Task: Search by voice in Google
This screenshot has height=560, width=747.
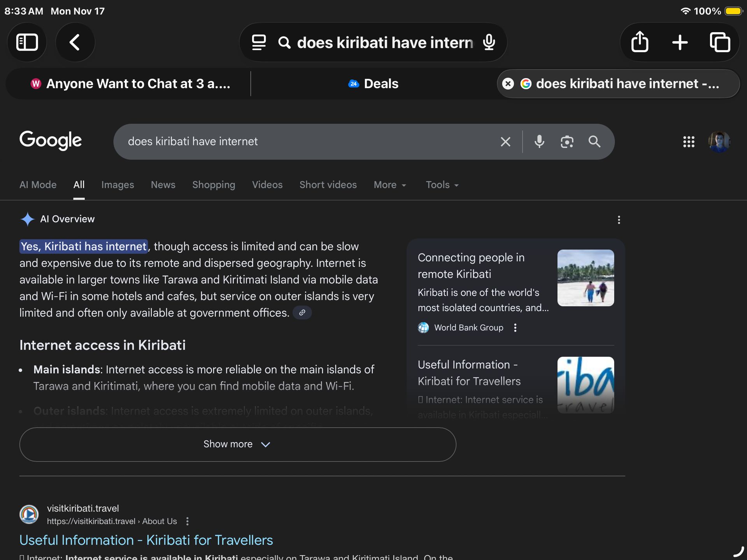Action: tap(539, 142)
